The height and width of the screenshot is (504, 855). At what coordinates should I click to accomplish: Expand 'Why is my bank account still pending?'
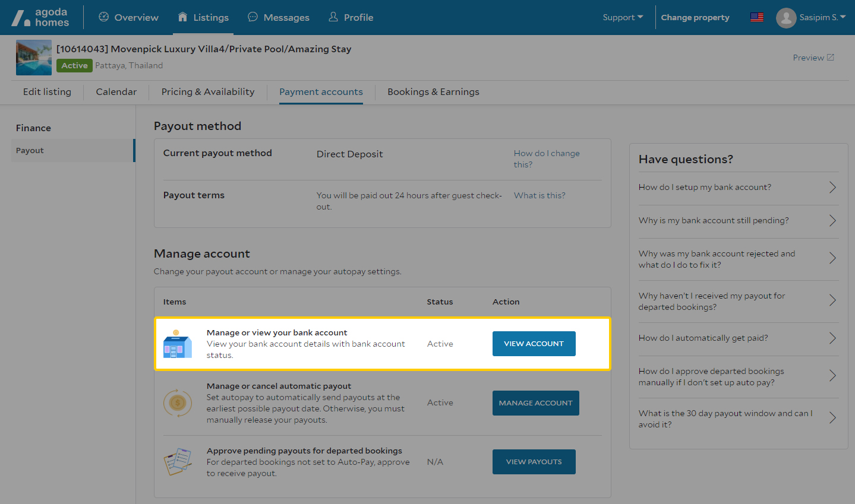737,221
